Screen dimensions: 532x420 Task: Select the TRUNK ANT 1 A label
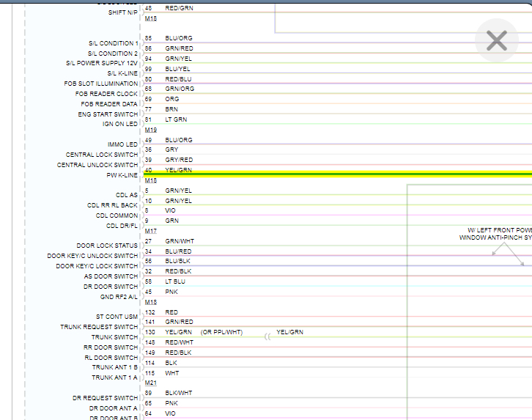[114, 377]
